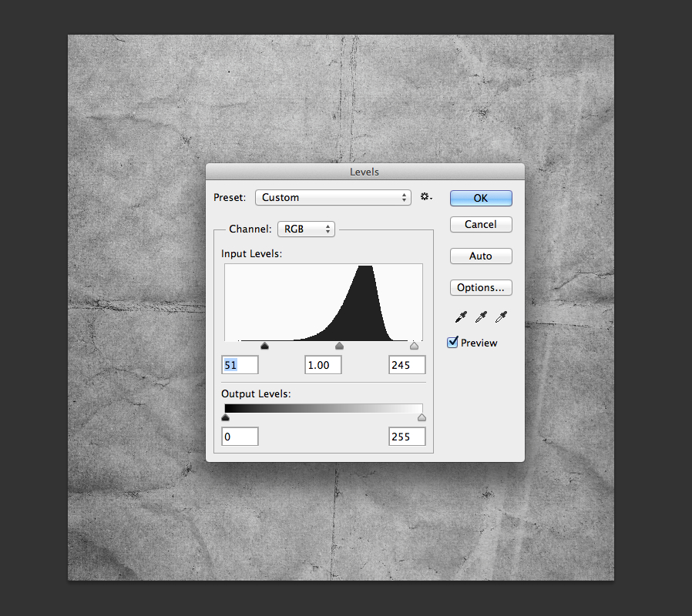Select the black input level slider handle

pyautogui.click(x=265, y=346)
